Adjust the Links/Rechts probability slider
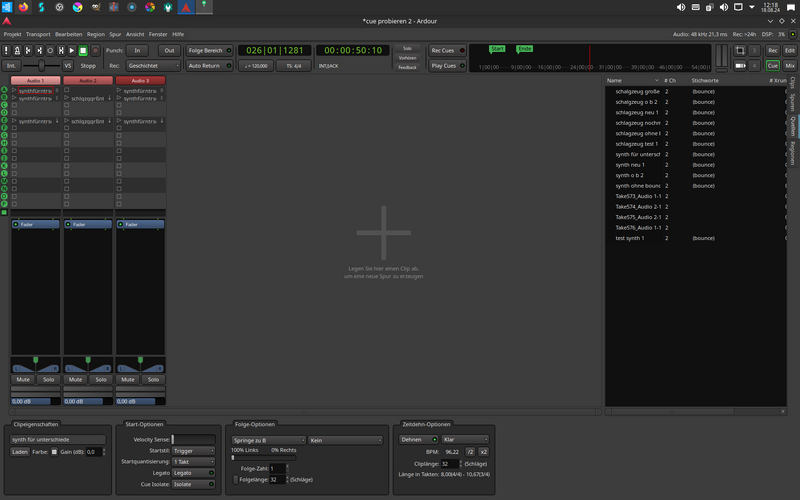Image resolution: width=800 pixels, height=500 pixels. [263, 458]
